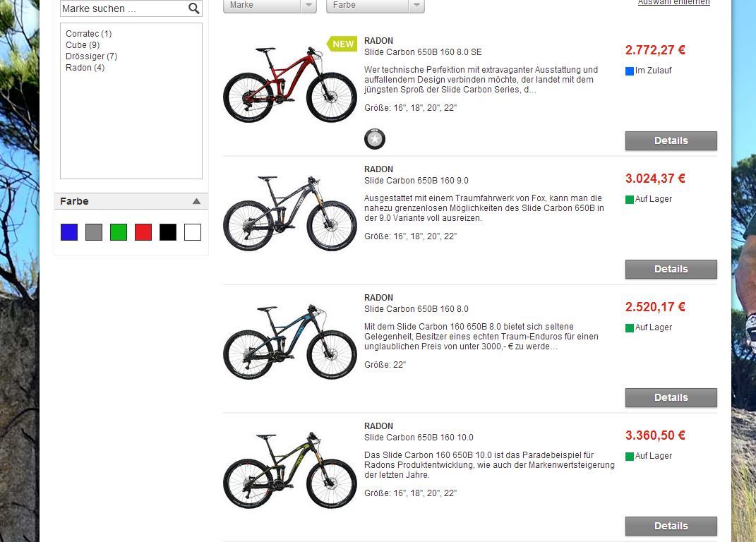Click the search magnifier icon in Marke field
Image resolution: width=756 pixels, height=542 pixels.
pyautogui.click(x=194, y=8)
